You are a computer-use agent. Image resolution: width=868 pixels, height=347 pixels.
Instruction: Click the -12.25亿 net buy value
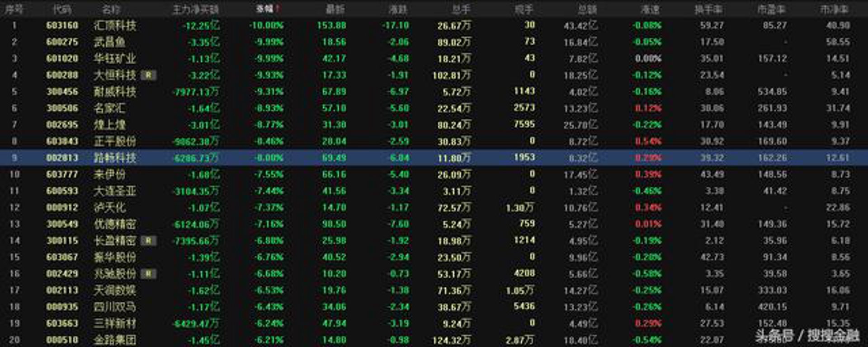click(x=201, y=25)
